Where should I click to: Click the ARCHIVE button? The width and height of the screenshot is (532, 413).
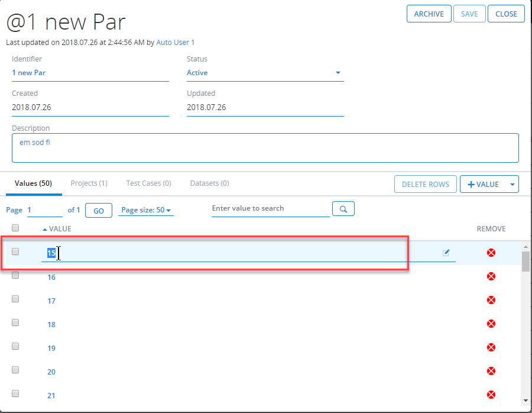(x=429, y=14)
